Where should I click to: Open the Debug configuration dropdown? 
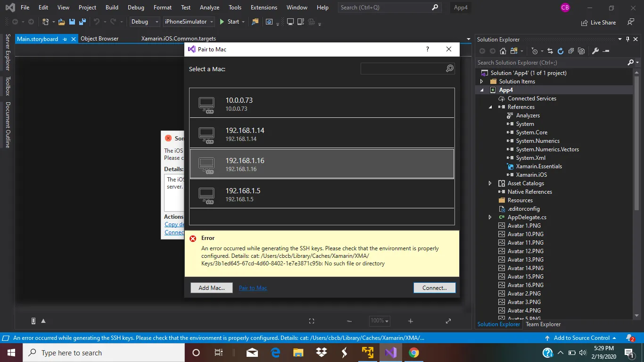point(144,22)
